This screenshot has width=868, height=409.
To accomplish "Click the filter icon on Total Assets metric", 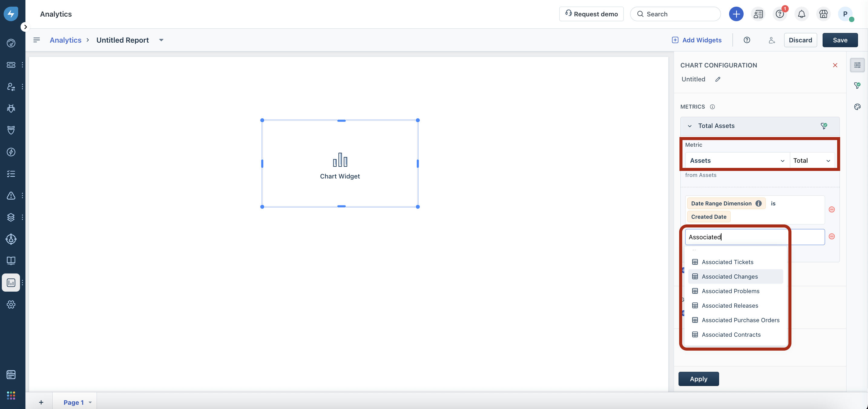I will tap(824, 126).
